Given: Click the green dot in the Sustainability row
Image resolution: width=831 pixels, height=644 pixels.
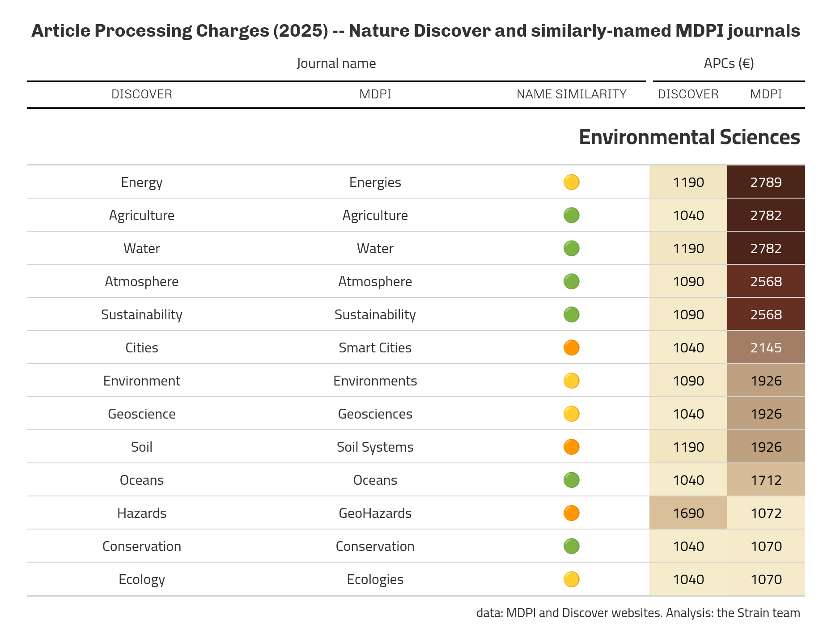Looking at the screenshot, I should coord(571,314).
